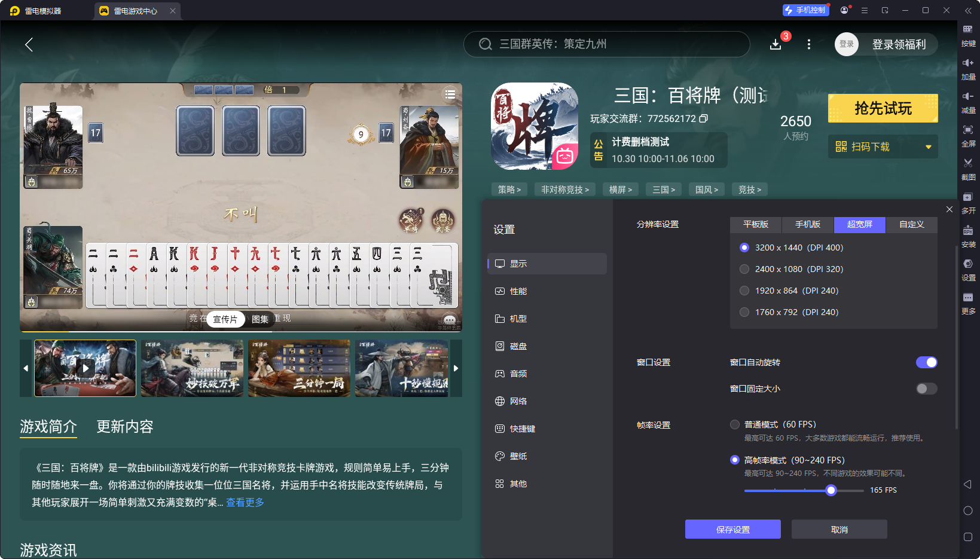980x559 pixels.
Task: Open the 机型 settings section
Action: coord(547,319)
